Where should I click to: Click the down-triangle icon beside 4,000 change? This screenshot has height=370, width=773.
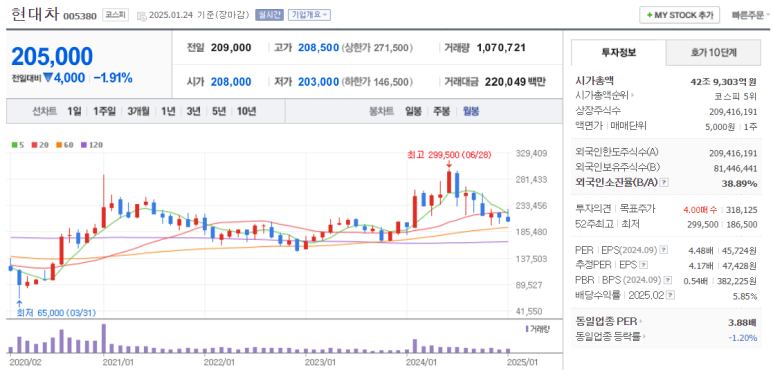(x=48, y=77)
